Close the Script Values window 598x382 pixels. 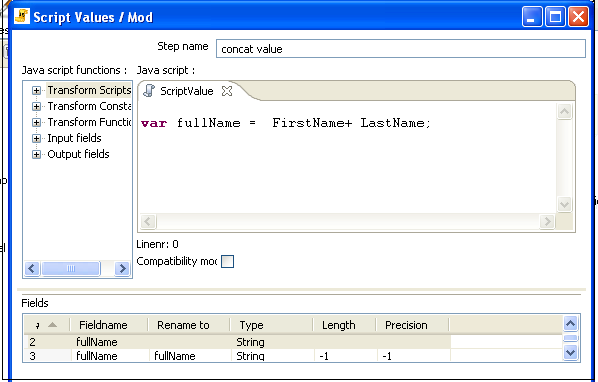pos(579,17)
